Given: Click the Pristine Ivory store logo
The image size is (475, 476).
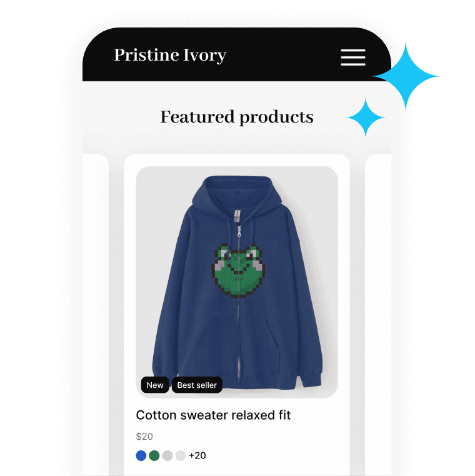Looking at the screenshot, I should [x=170, y=55].
